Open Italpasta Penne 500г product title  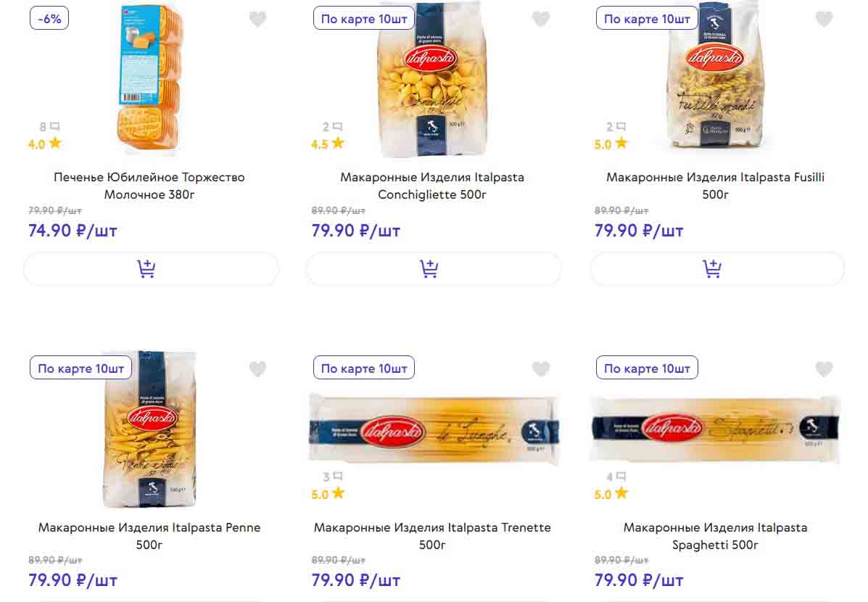click(x=149, y=536)
